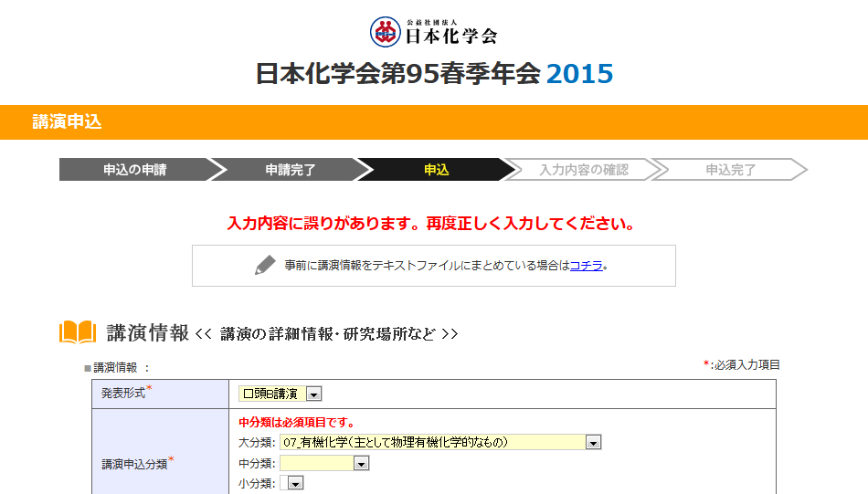Expand the 小分類 dropdown
Image resolution: width=868 pixels, height=494 pixels.
click(x=295, y=483)
